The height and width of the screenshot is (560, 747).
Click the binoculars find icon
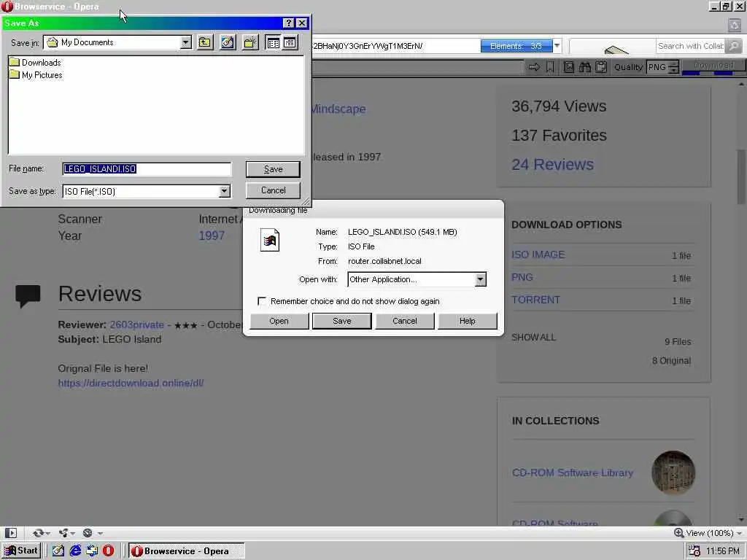click(x=585, y=67)
